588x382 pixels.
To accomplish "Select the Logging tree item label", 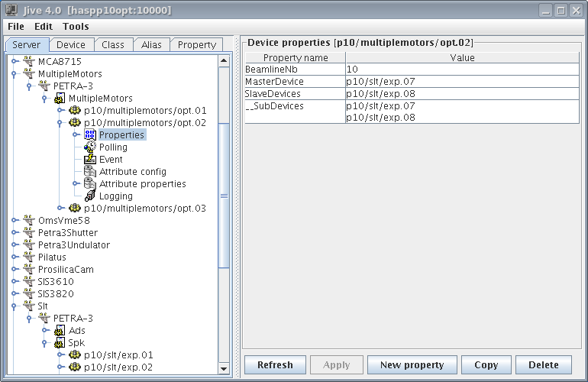I will pos(116,196).
